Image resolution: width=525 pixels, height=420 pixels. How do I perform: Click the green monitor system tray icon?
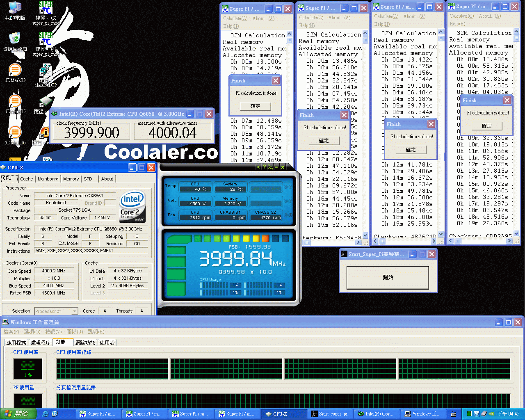coord(469,413)
